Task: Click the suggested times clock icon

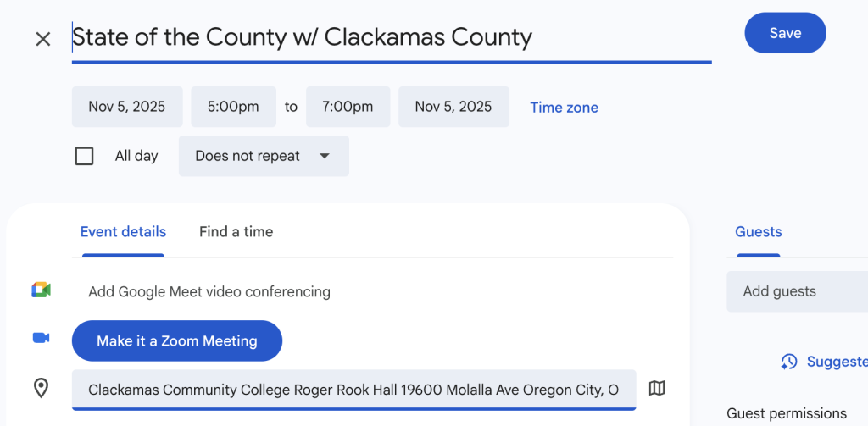Action: pyautogui.click(x=789, y=362)
